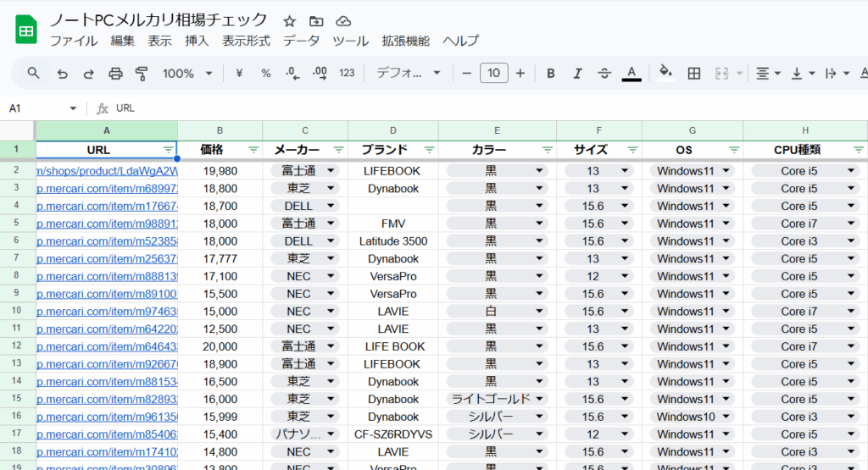Open the filter on ブランド column header

click(x=429, y=150)
